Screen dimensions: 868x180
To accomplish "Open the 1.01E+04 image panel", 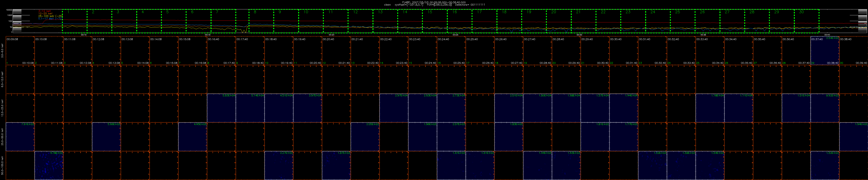I will pyautogui.click(x=797, y=108).
